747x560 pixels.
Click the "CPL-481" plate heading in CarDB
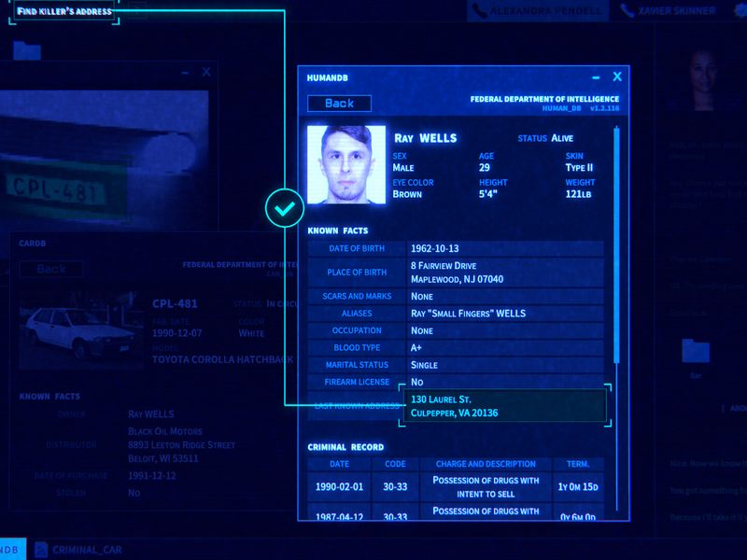(x=175, y=303)
